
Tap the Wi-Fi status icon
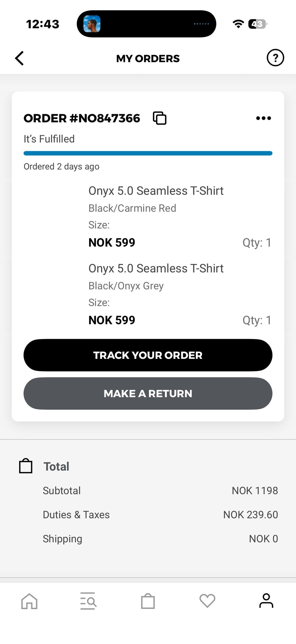[238, 24]
